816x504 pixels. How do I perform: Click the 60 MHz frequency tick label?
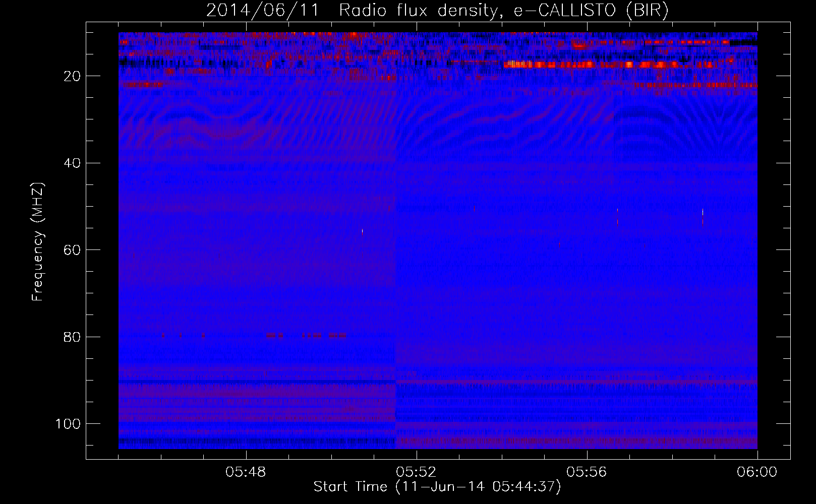coord(72,250)
